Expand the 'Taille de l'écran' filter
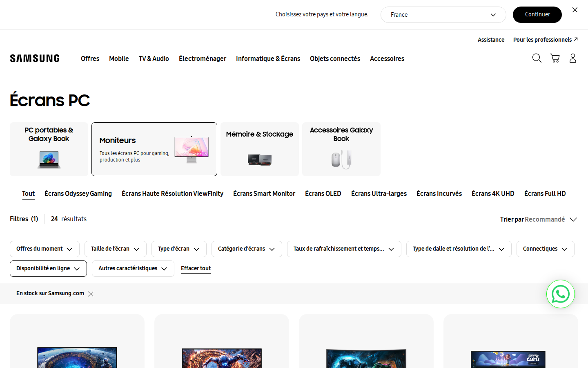Viewport: 588px width, 368px height. [x=116, y=249]
